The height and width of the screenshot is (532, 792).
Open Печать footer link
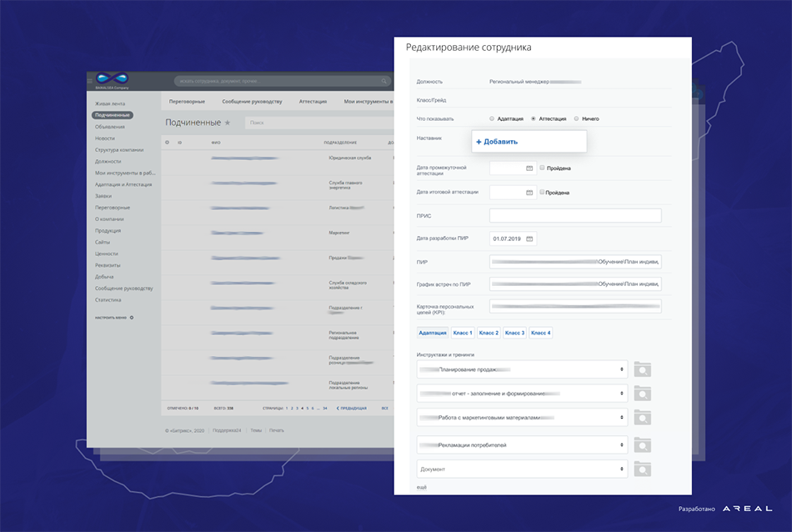click(x=277, y=430)
